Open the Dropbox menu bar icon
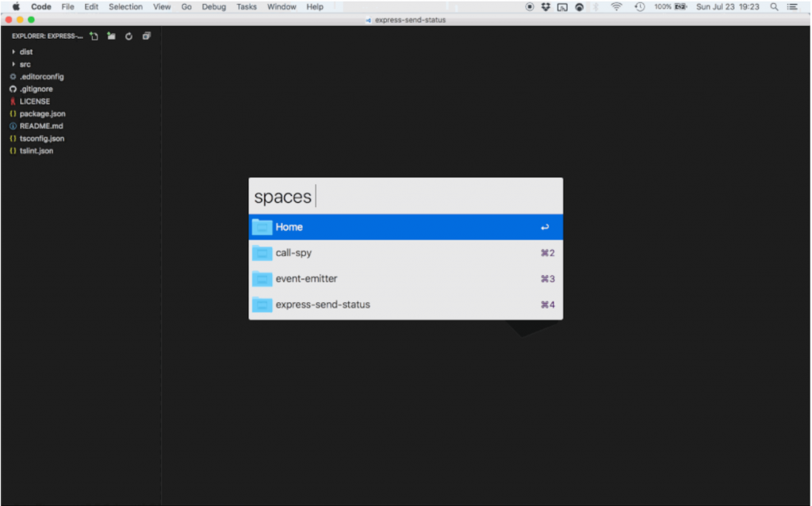 [546, 6]
